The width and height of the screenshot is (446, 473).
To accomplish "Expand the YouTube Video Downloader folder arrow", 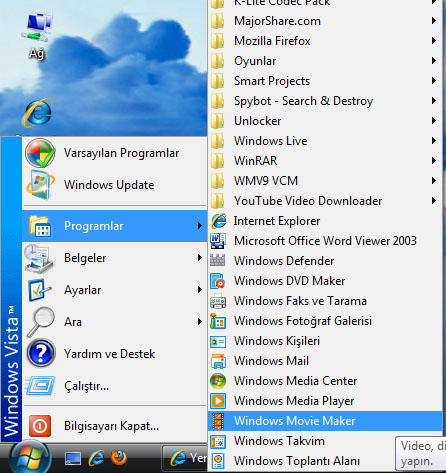I will point(434,200).
